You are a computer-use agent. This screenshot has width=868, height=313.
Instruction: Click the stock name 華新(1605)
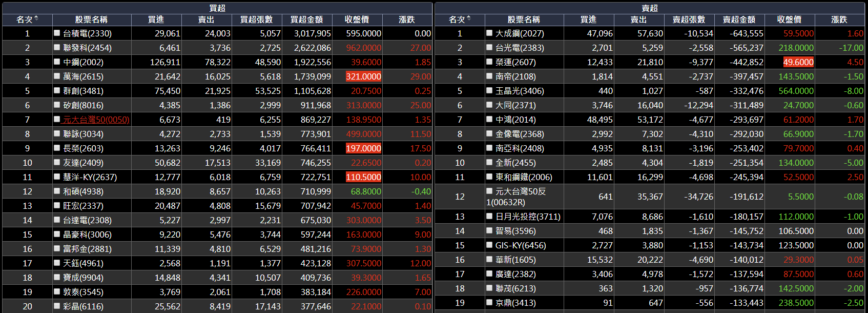tap(515, 260)
